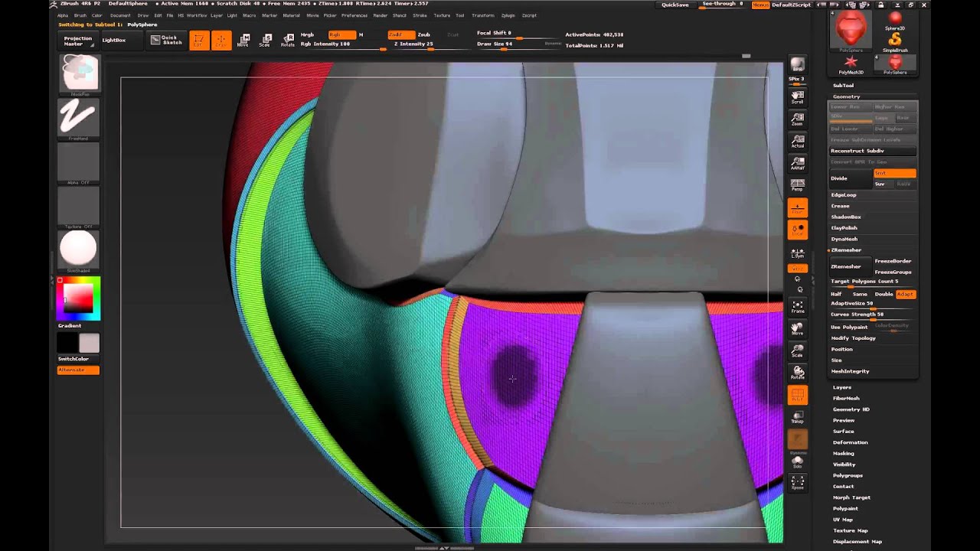The image size is (980, 551).
Task: Click the Xpose icon
Action: click(x=797, y=482)
